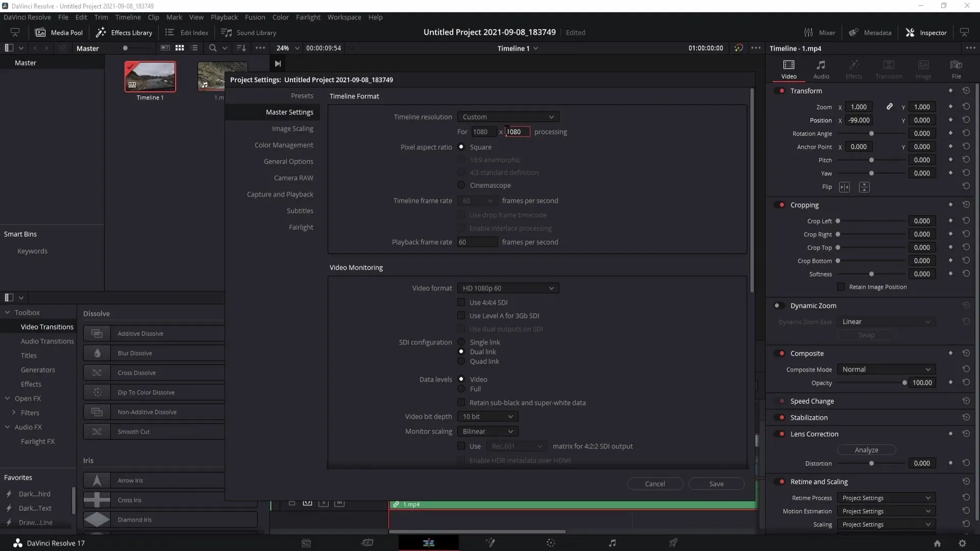Select Quad link SDI configuration
The image size is (980, 551).
click(x=461, y=361)
